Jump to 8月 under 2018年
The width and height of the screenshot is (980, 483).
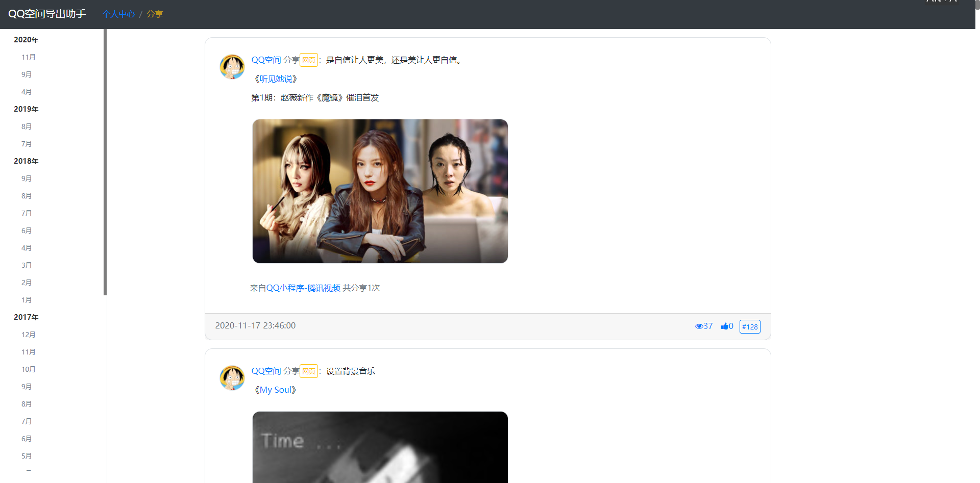click(x=27, y=196)
